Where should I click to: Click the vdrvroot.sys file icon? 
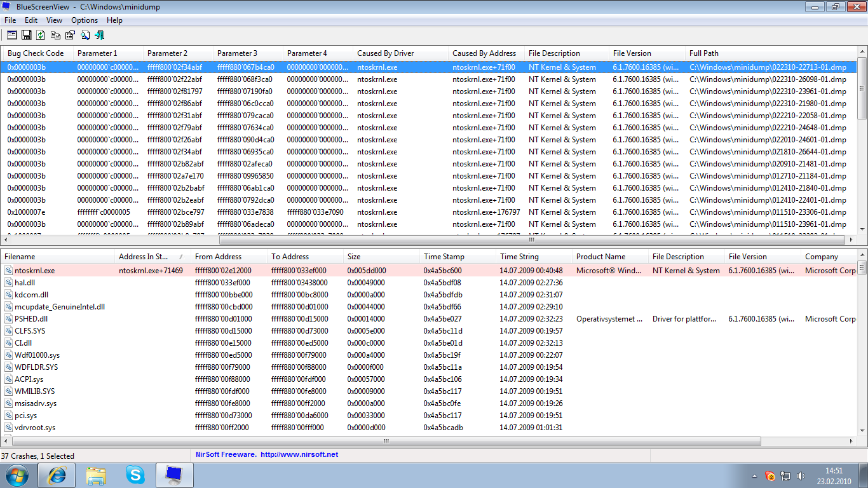click(x=9, y=428)
